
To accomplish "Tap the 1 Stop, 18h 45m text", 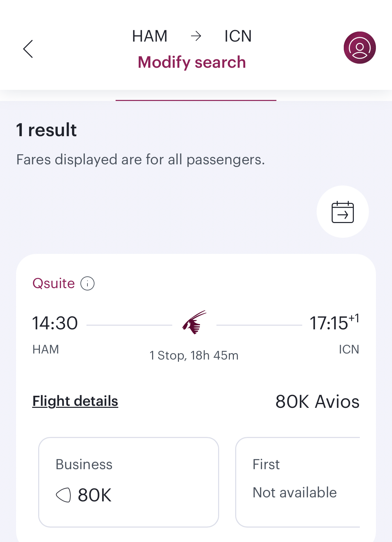I will tap(194, 356).
